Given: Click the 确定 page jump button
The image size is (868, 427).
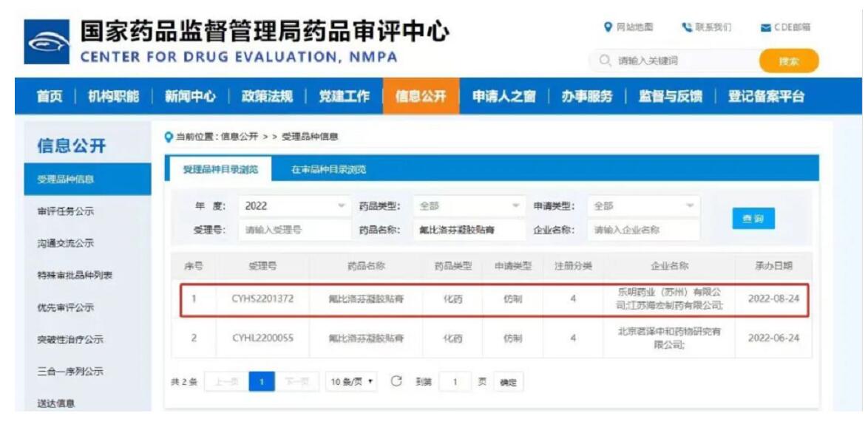Looking at the screenshot, I should tap(508, 382).
